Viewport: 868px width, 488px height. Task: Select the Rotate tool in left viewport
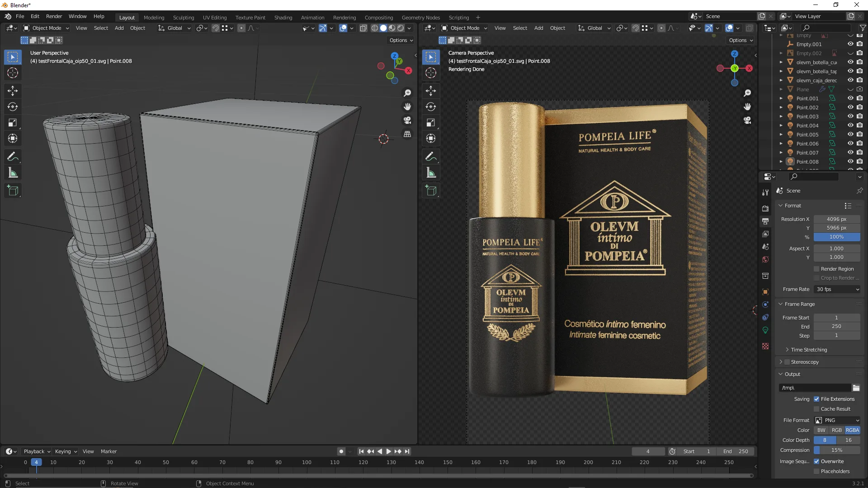(13, 107)
